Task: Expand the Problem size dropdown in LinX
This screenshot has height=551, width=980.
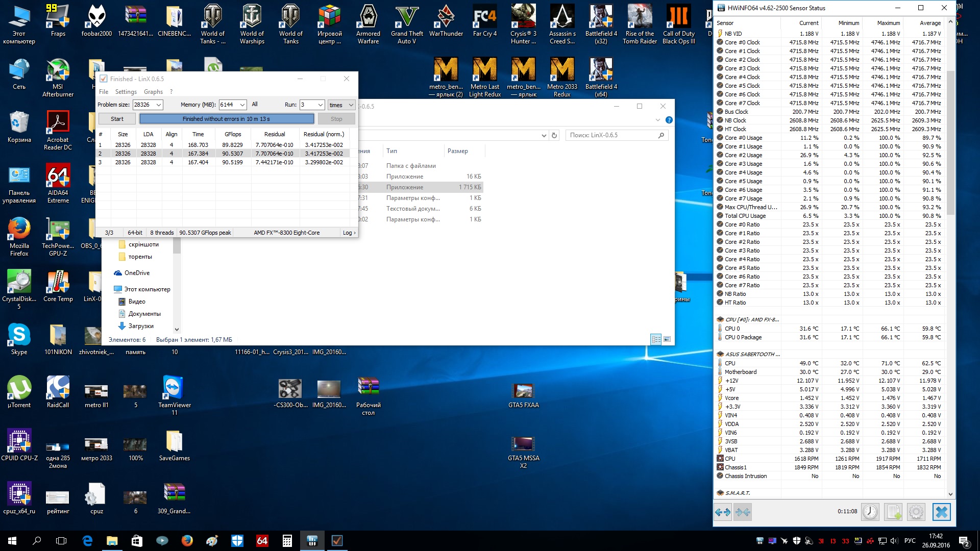Action: point(159,105)
